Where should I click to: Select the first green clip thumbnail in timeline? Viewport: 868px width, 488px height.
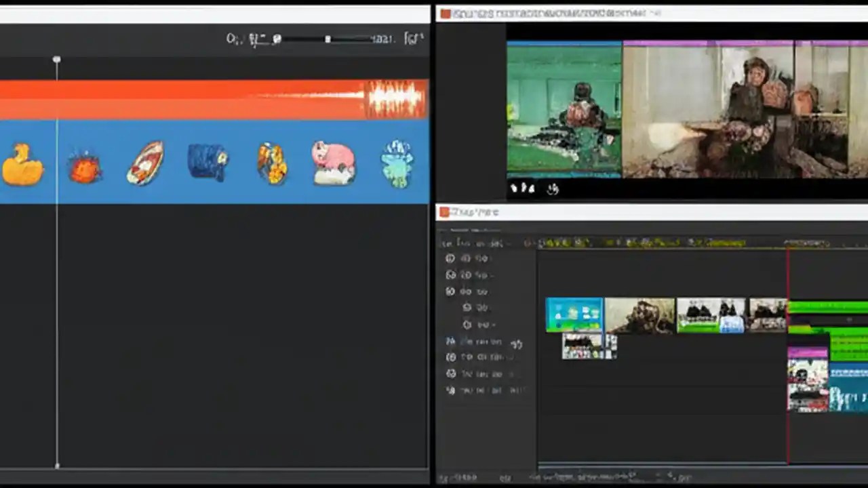[x=574, y=314]
